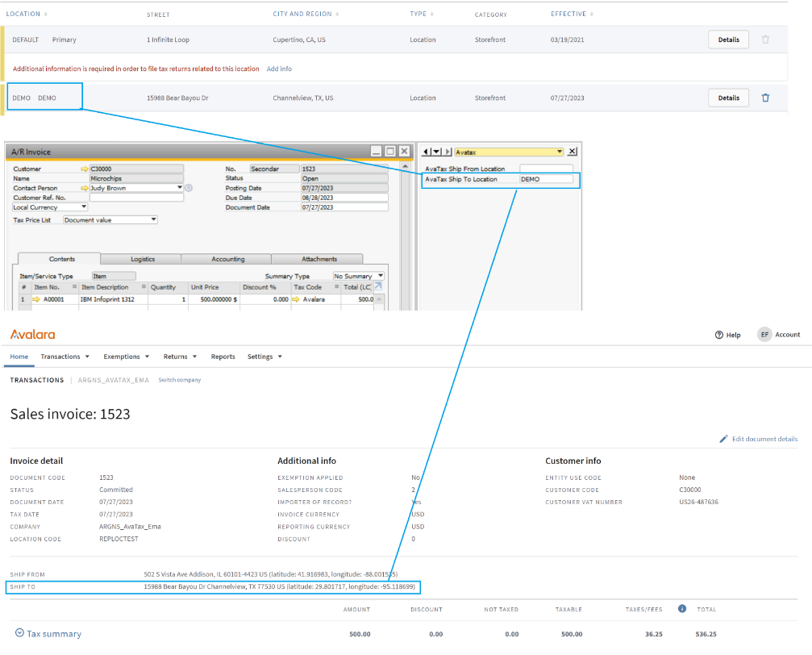Open the Transactions menu
Screen dimensions: 812x655
[65, 357]
